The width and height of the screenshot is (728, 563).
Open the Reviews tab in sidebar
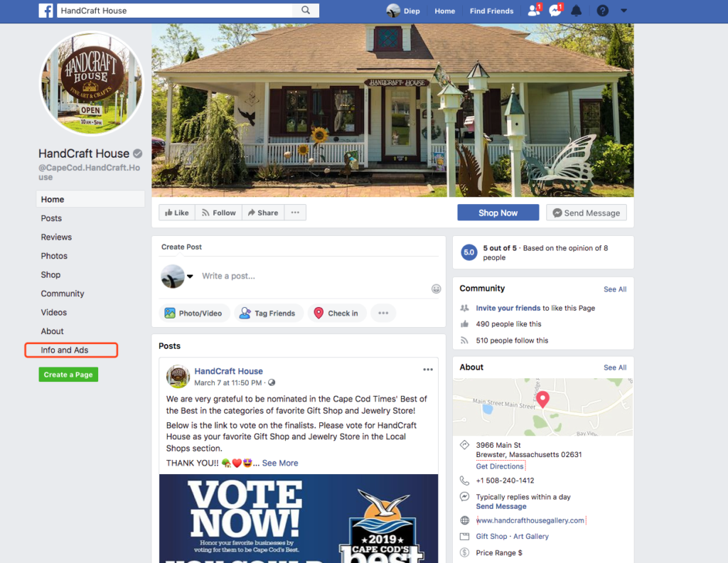point(56,237)
